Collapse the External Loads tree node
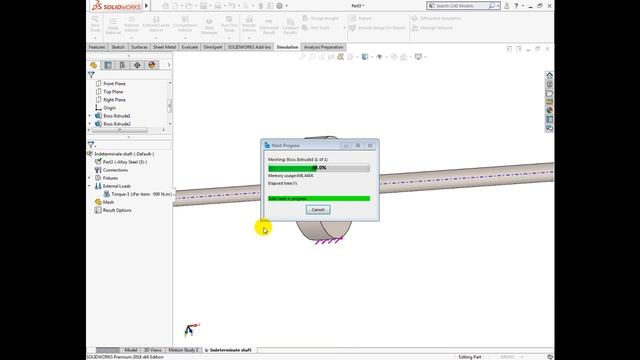 (x=90, y=186)
